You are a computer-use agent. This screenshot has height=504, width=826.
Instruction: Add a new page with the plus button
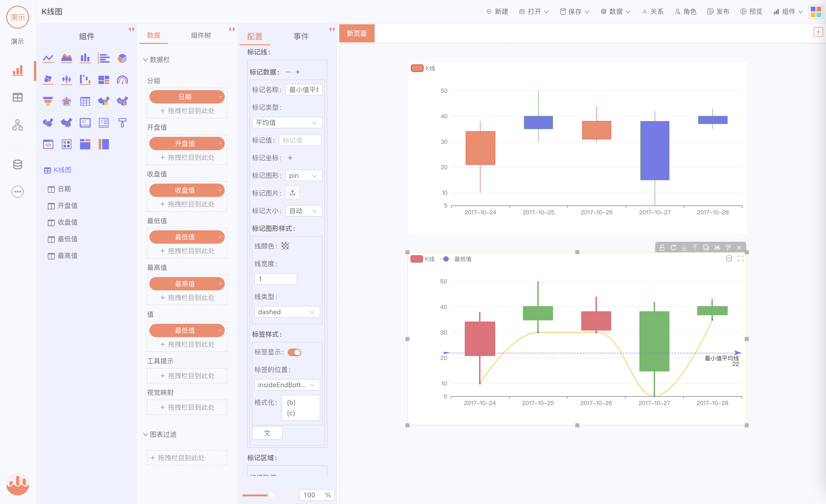click(x=818, y=32)
